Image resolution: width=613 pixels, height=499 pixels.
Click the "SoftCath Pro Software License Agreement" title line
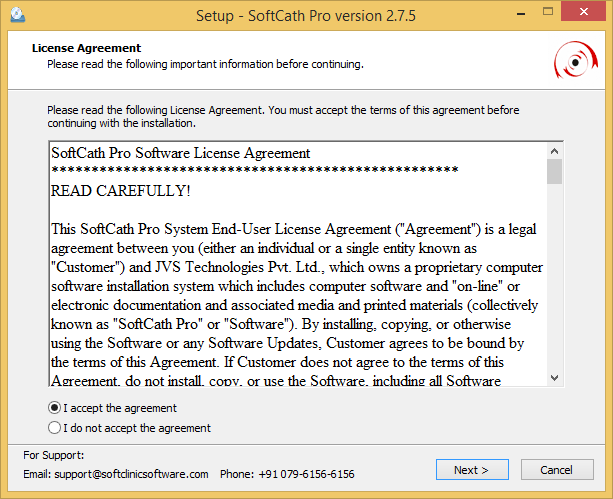180,154
